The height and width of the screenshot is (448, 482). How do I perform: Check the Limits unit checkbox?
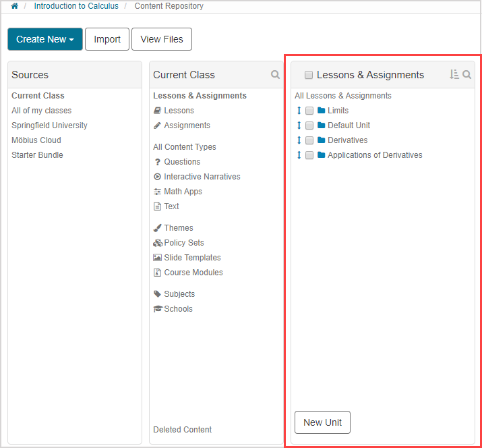(x=309, y=111)
